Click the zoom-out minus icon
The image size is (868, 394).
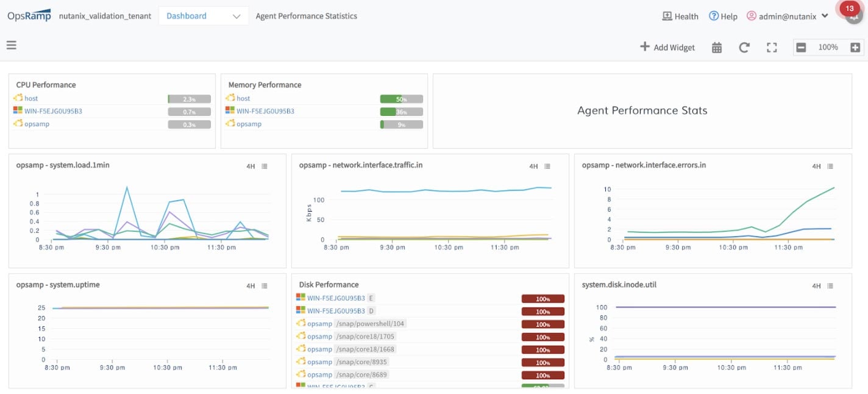800,47
